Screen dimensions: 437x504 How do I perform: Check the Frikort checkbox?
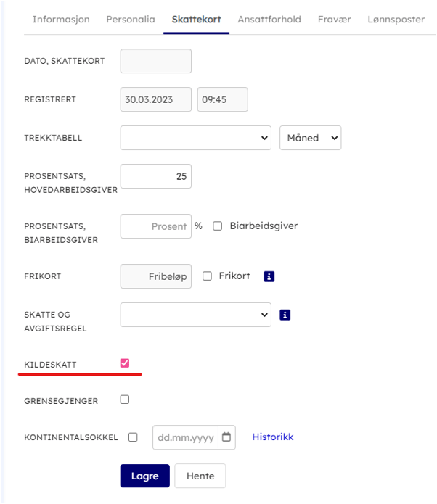(207, 276)
